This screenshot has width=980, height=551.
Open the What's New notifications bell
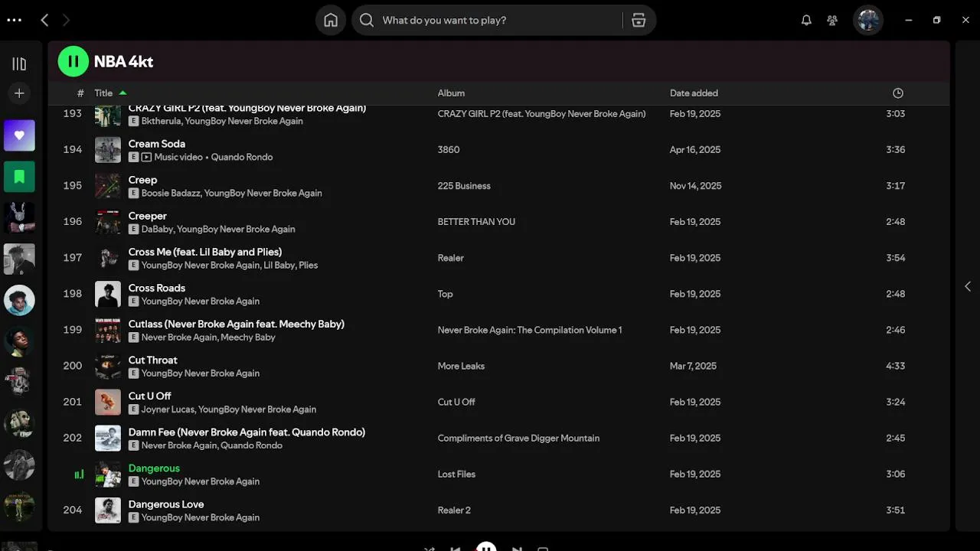(x=806, y=21)
